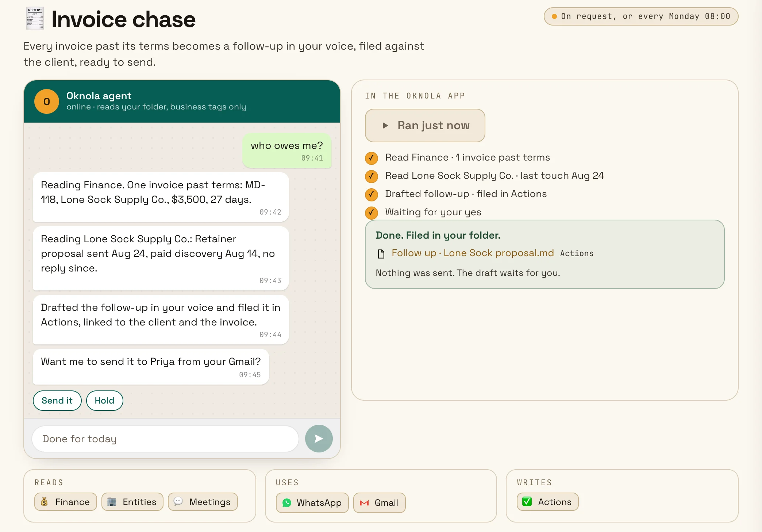762x532 pixels.
Task: Click the WRITES section label
Action: (534, 482)
